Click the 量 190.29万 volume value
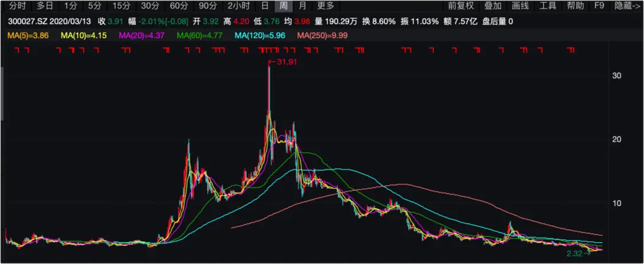The image size is (644, 264). tap(337, 22)
